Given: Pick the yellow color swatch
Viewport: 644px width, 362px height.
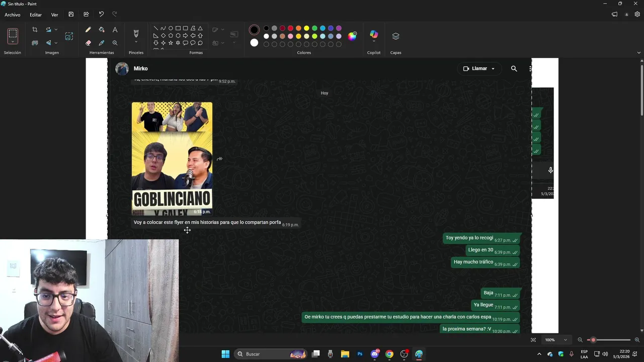Looking at the screenshot, I should coord(306,28).
